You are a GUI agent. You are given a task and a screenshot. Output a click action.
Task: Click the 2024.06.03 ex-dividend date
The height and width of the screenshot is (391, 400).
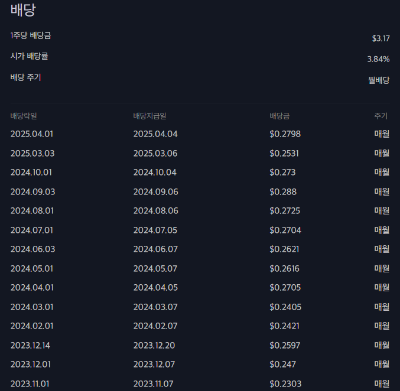[33, 249]
